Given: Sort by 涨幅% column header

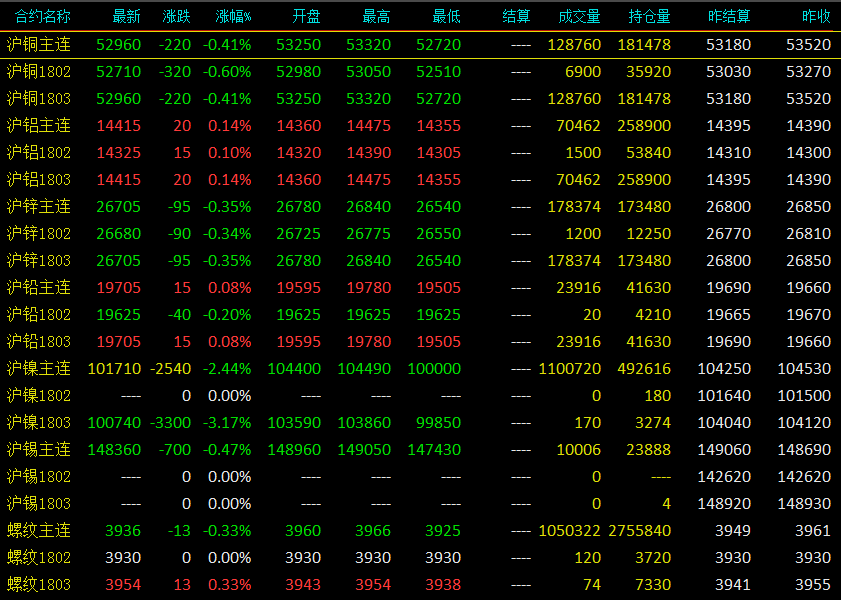Looking at the screenshot, I should point(233,17).
